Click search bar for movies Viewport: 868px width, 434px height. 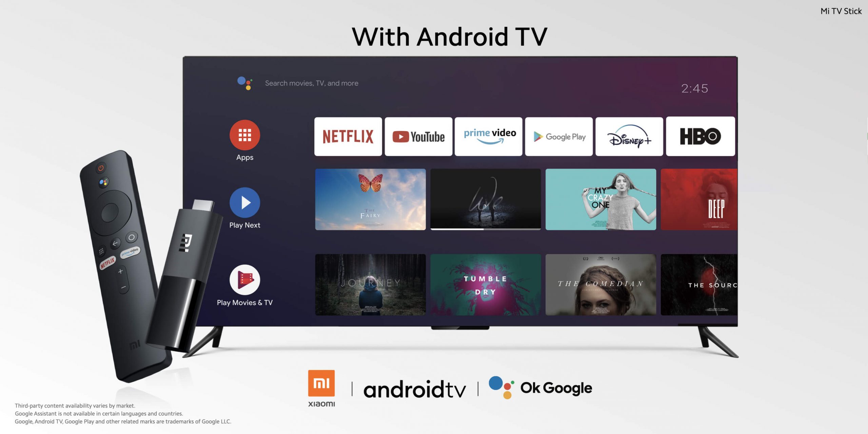312,82
